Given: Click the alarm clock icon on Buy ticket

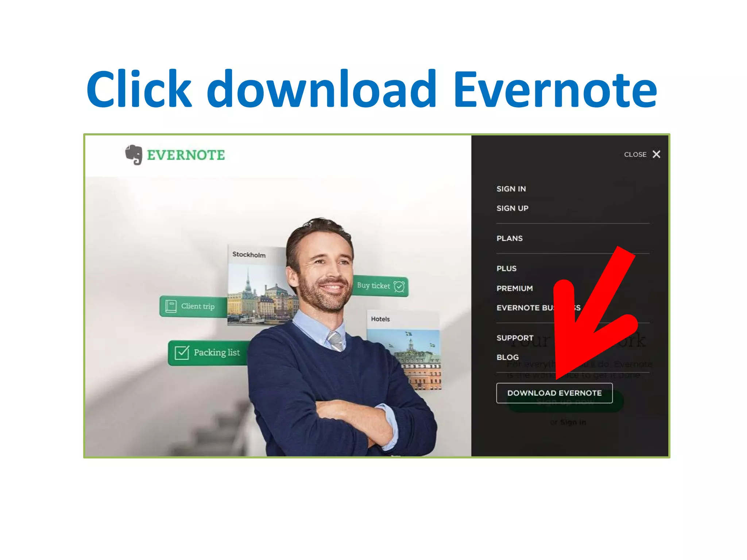Looking at the screenshot, I should [x=399, y=286].
